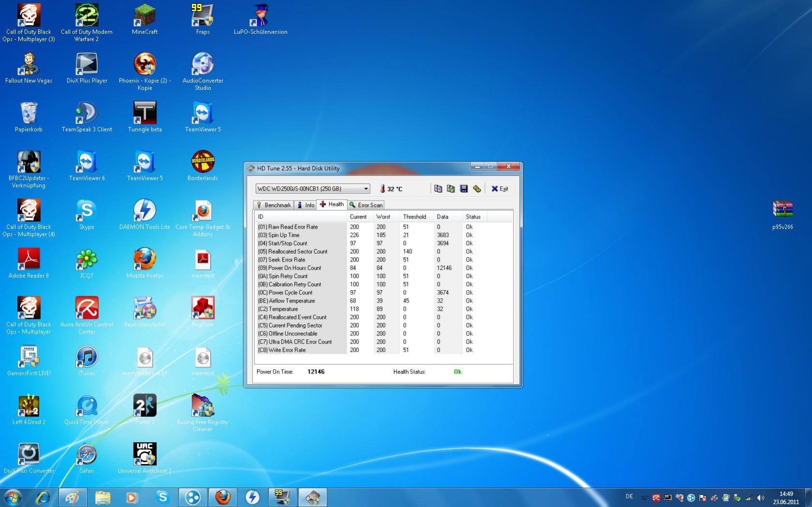Image resolution: width=812 pixels, height=507 pixels.
Task: Select the (03) Spin Up Time row
Action: click(x=383, y=235)
